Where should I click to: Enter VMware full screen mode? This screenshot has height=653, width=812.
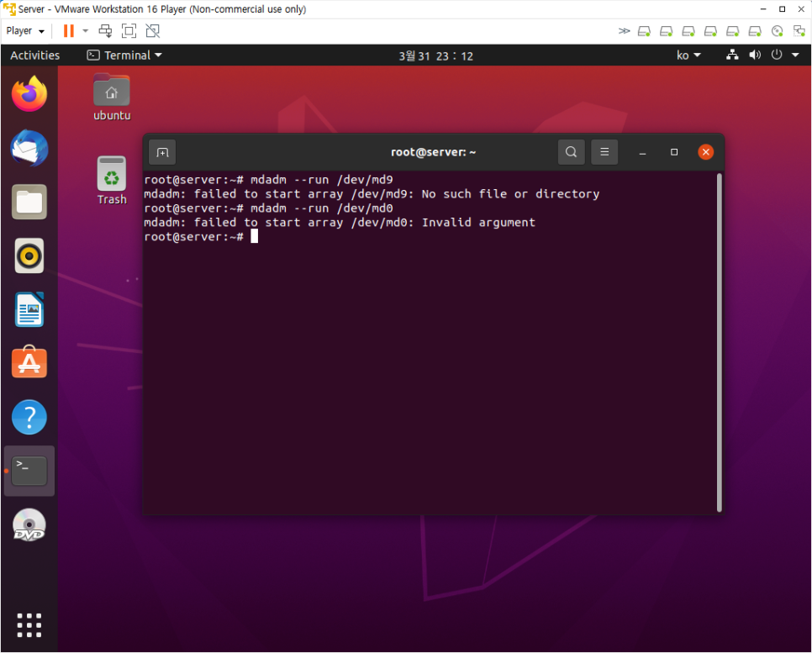click(129, 31)
